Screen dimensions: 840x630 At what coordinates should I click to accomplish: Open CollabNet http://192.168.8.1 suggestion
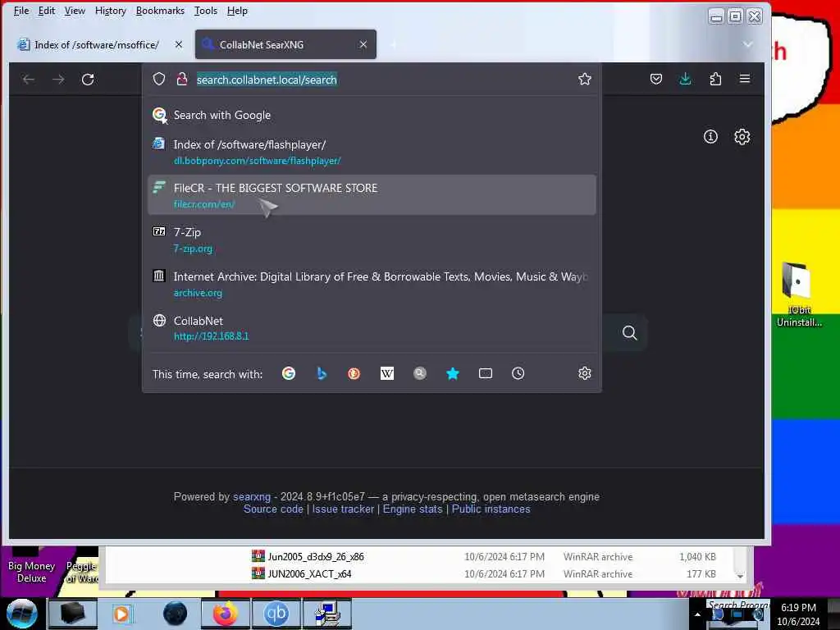372,328
